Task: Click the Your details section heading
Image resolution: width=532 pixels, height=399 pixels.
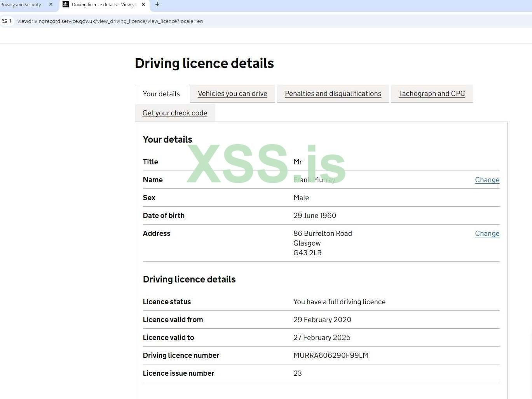Action: coord(167,139)
